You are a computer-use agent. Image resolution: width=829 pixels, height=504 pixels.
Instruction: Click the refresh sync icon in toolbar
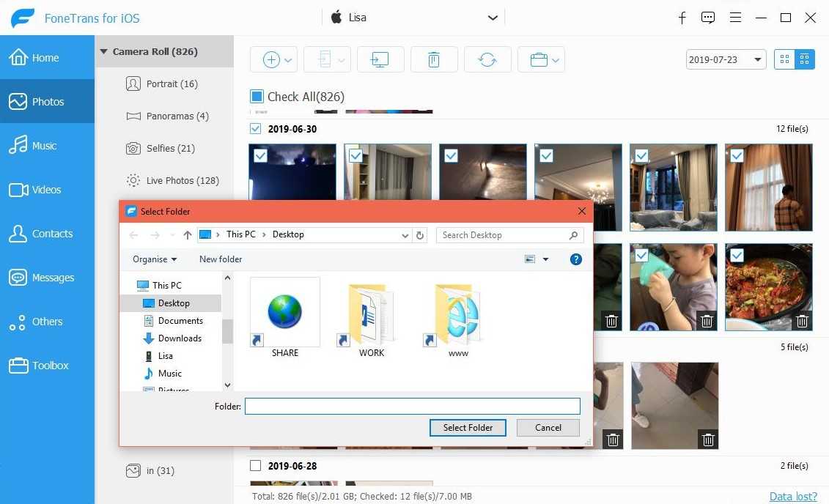coord(487,60)
